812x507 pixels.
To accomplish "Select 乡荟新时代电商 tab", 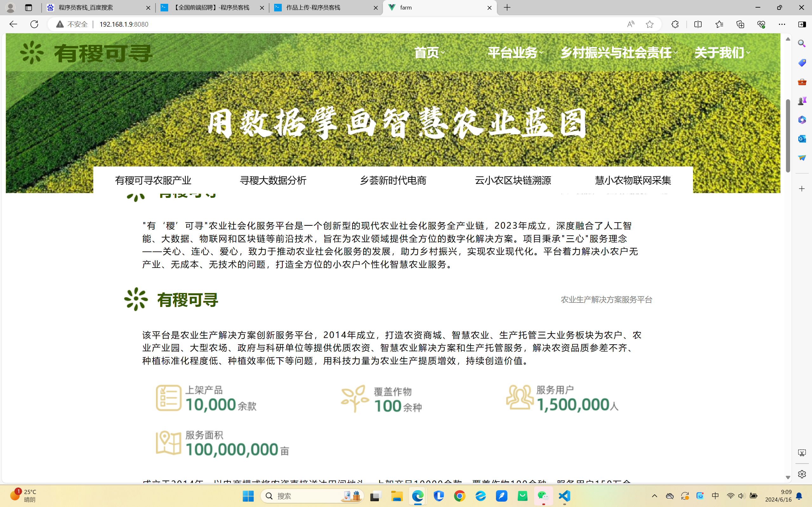I will [393, 180].
